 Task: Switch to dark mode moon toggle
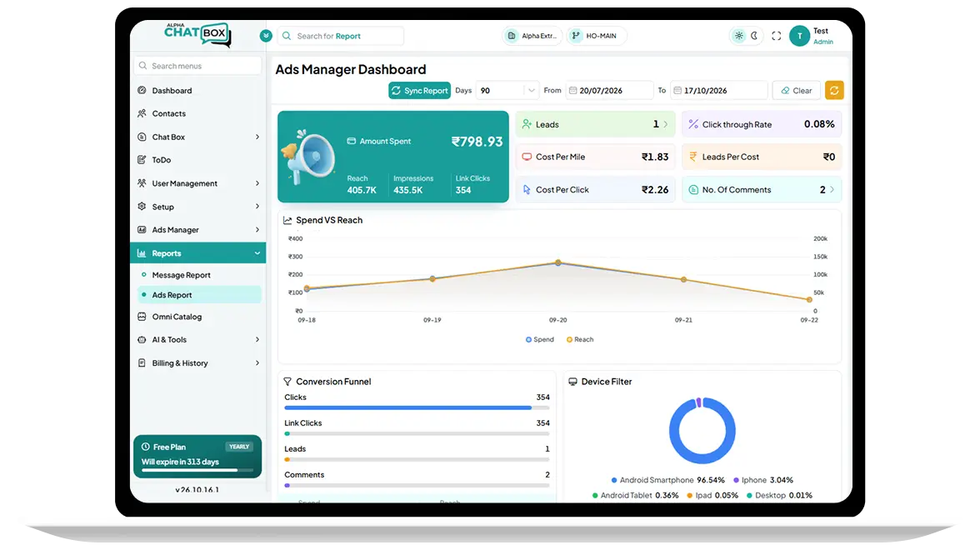[754, 36]
